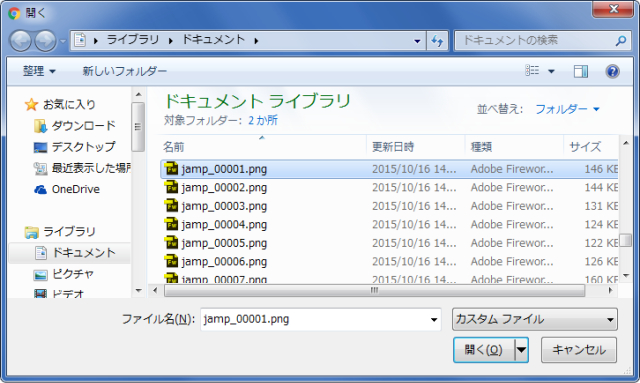Open the 整理 menu
The height and width of the screenshot is (383, 640).
pyautogui.click(x=39, y=71)
